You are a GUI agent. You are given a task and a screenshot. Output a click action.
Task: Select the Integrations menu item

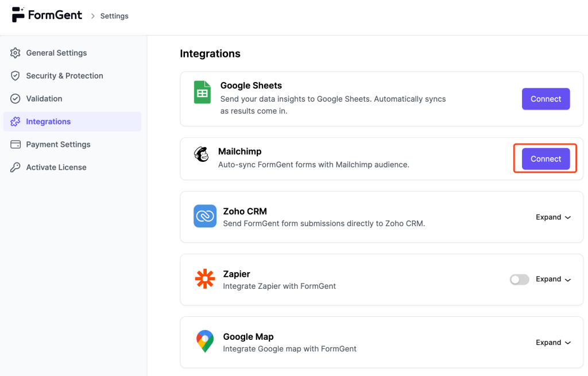tap(72, 122)
